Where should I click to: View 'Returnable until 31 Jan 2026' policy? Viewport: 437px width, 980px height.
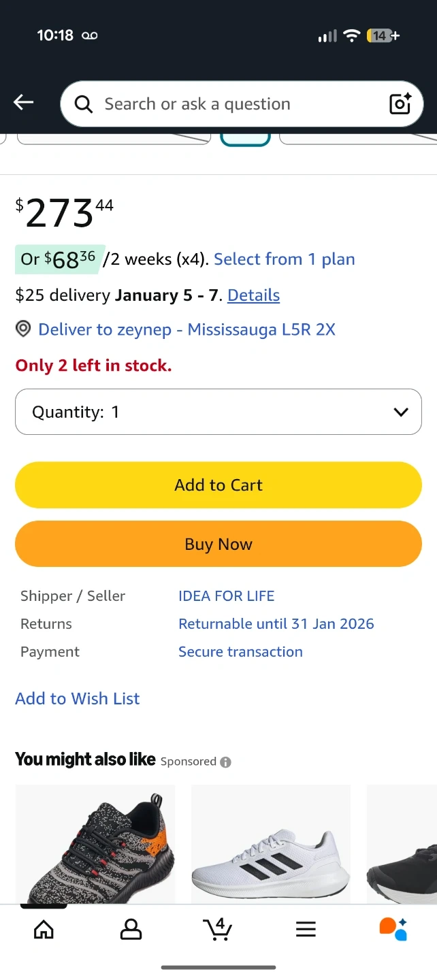click(276, 624)
